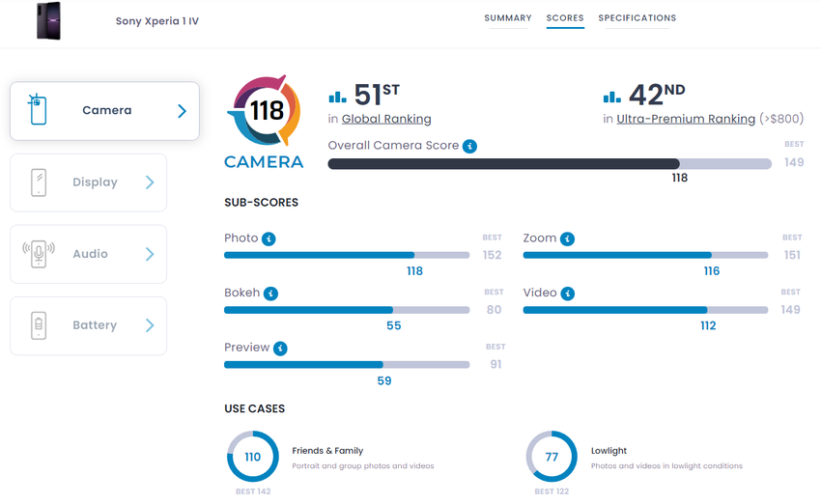
Task: Click the info icon beside Overall Camera Score
Action: point(469,146)
